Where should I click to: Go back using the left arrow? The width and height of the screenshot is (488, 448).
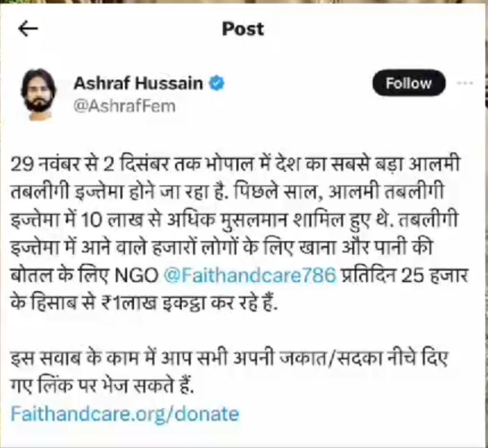coord(28,29)
